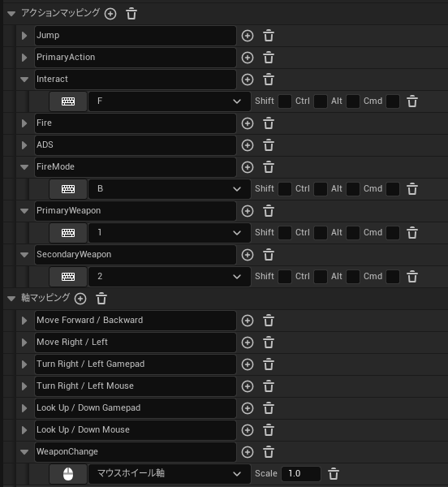This screenshot has width=448, height=487.
Task: Open the マウスホイール軸 key dropdown
Action: coord(170,474)
